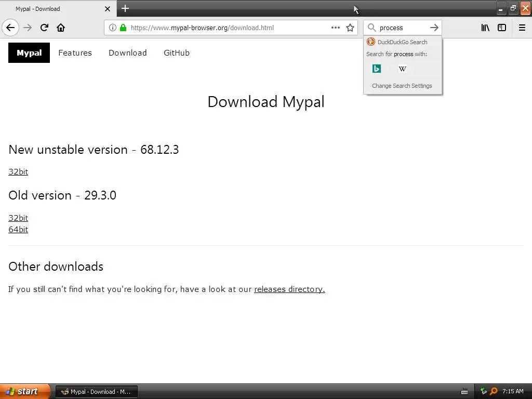Image resolution: width=532 pixels, height=399 pixels.
Task: Download 32bit unstable version 68.12.3
Action: [x=18, y=171]
